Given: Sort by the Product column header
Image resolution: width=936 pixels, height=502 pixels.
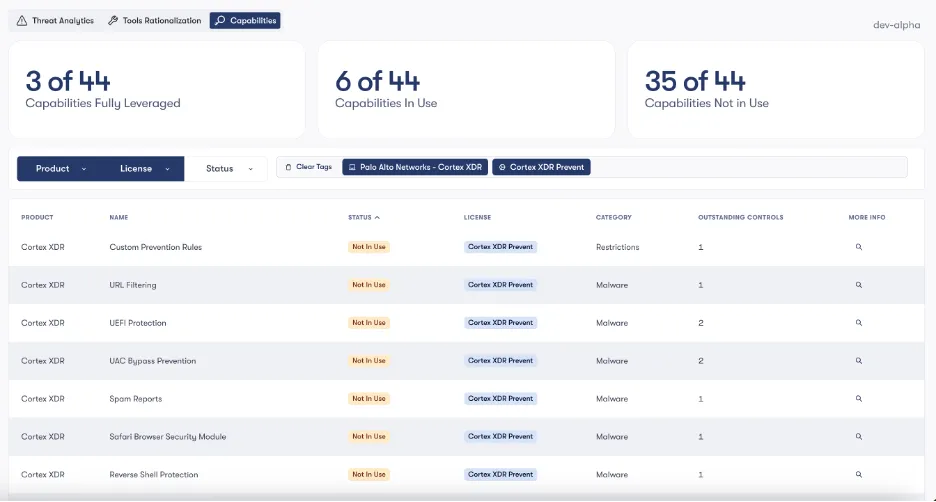Looking at the screenshot, I should coord(37,217).
